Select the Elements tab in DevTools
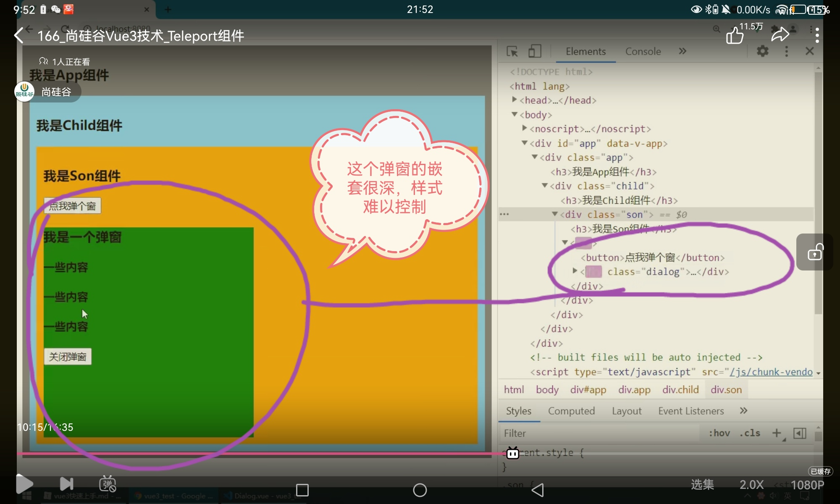Screen dimensions: 840x504 pos(585,52)
